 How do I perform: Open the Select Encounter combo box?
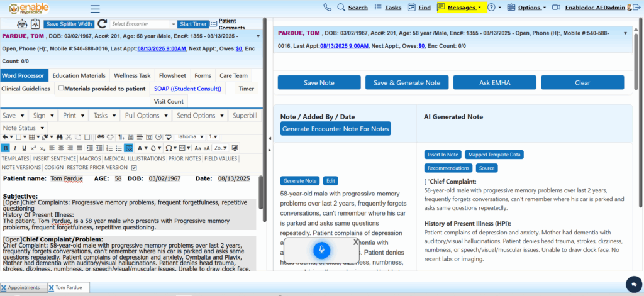[x=142, y=24]
